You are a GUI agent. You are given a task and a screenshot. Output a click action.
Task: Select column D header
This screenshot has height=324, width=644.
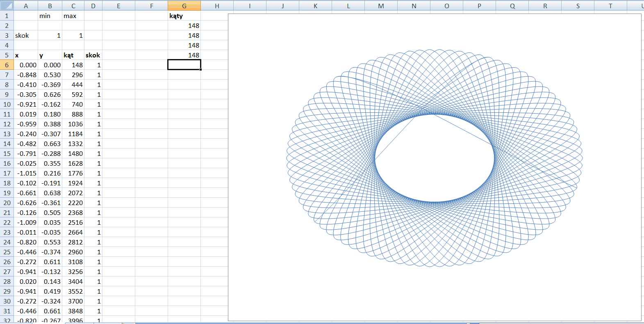[93, 6]
